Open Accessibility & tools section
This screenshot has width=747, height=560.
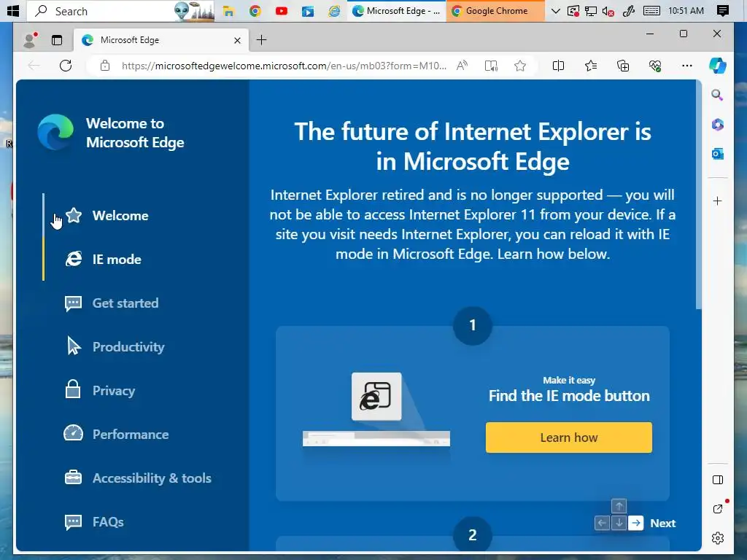pyautogui.click(x=138, y=478)
